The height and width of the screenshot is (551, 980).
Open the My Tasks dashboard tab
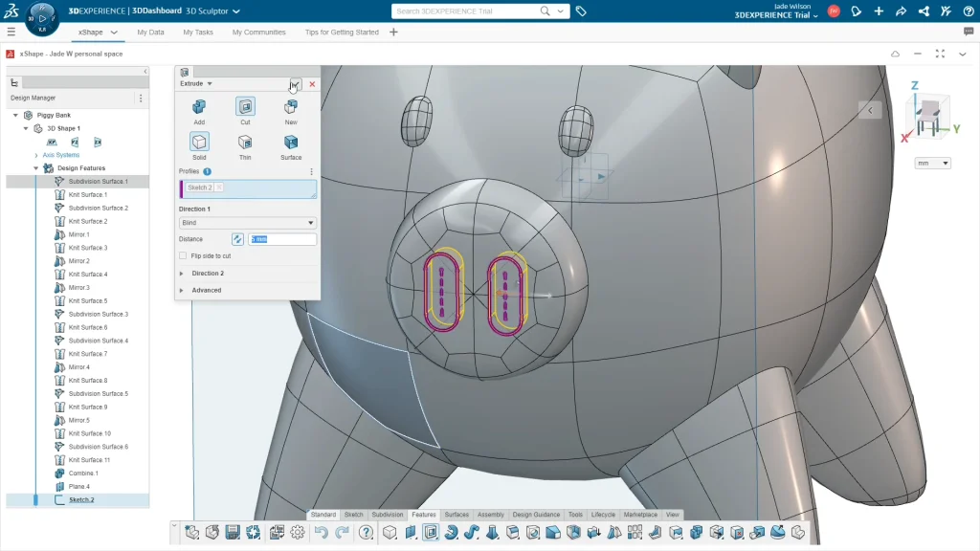198,32
